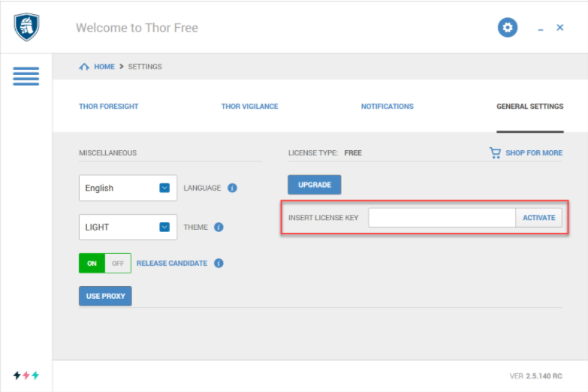Open settings via the gear icon

tap(508, 27)
